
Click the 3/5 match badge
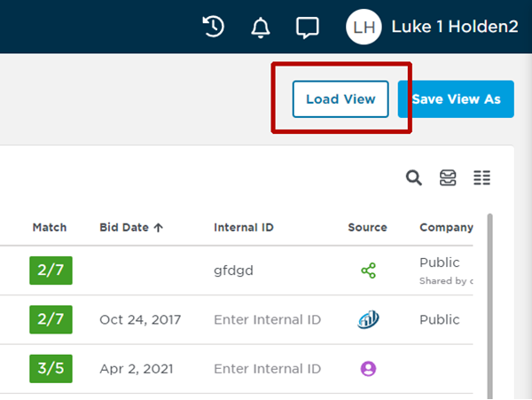coord(51,368)
